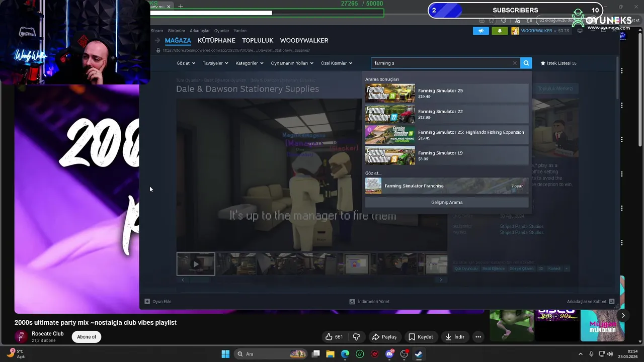Open a new browser tab with plus
644x362 pixels.
click(x=181, y=7)
